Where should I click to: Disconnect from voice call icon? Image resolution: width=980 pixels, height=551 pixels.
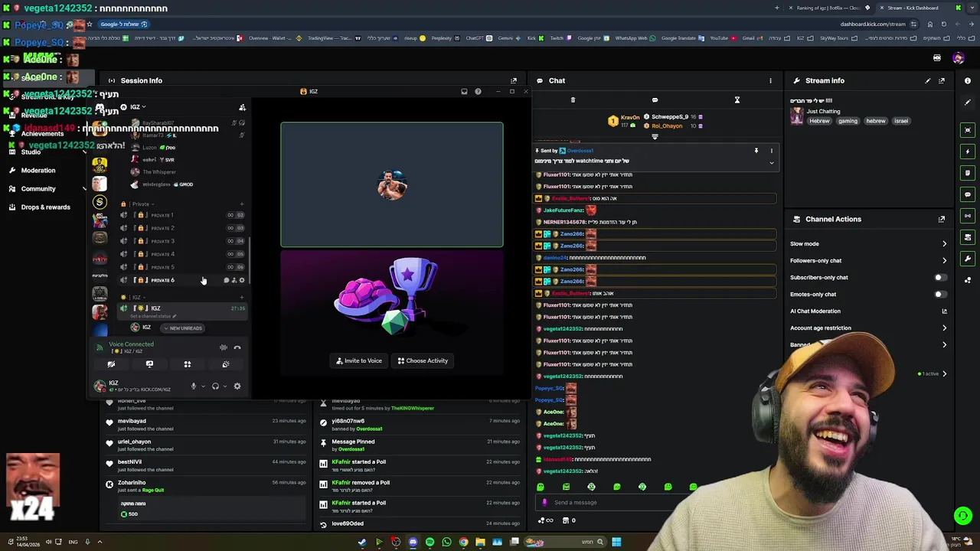(237, 347)
